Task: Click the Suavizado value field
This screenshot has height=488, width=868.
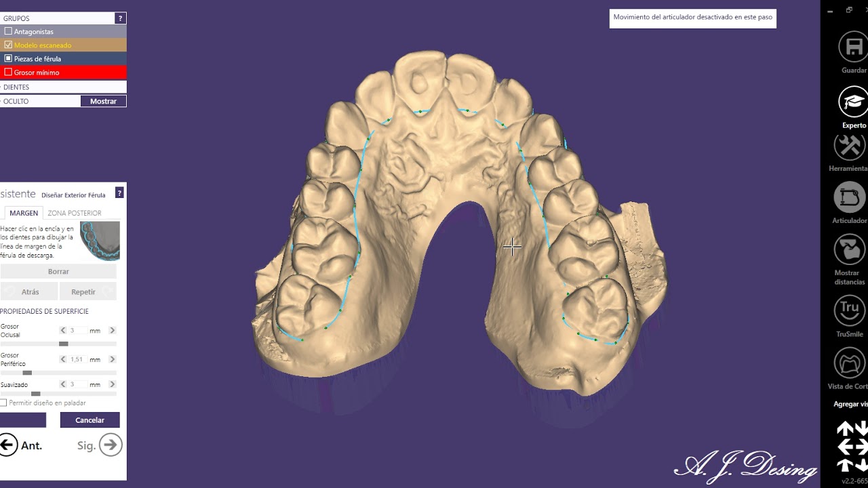Action: (x=78, y=384)
